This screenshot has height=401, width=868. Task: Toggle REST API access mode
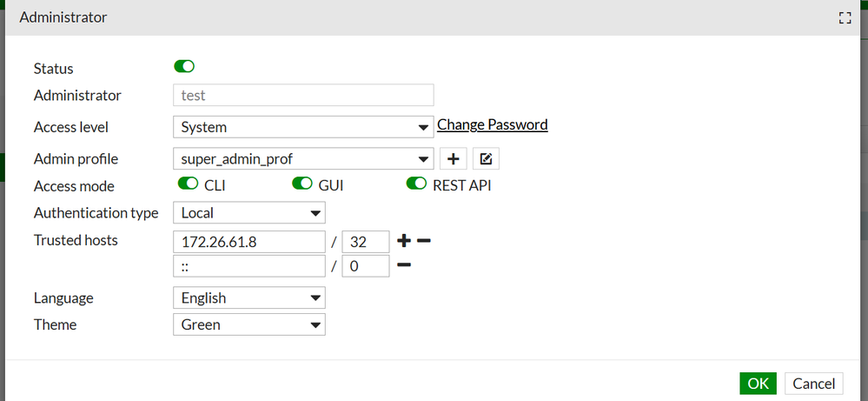coord(417,184)
